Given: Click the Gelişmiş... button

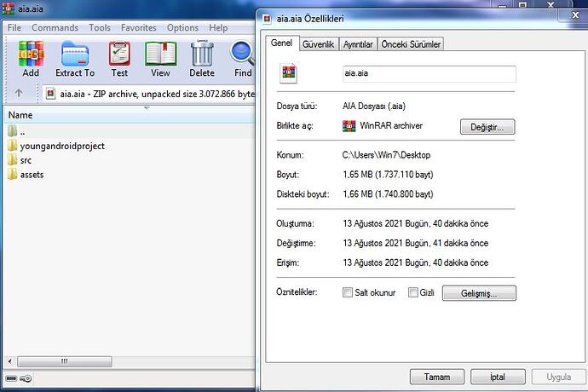Looking at the screenshot, I should pyautogui.click(x=479, y=293).
